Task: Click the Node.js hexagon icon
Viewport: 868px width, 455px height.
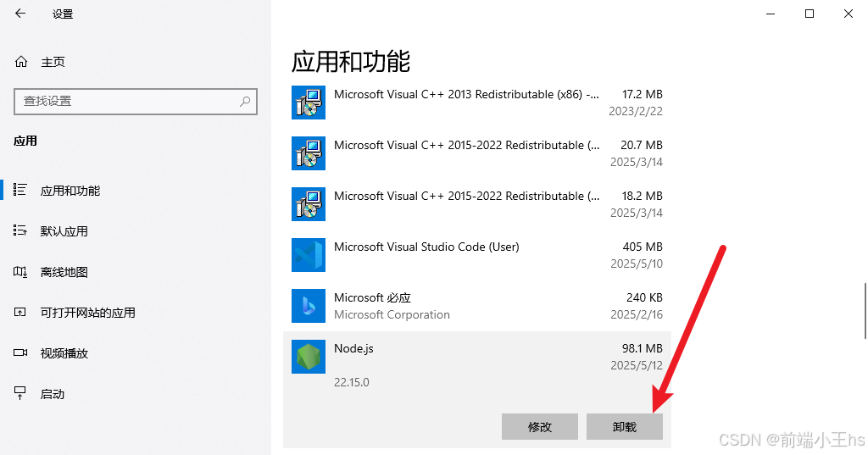Action: pyautogui.click(x=309, y=357)
